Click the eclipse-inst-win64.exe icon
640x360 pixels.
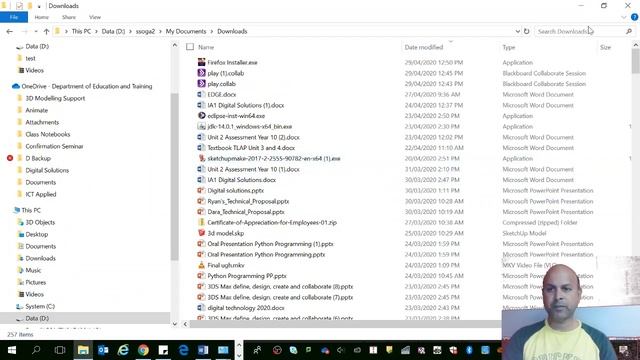click(201, 116)
